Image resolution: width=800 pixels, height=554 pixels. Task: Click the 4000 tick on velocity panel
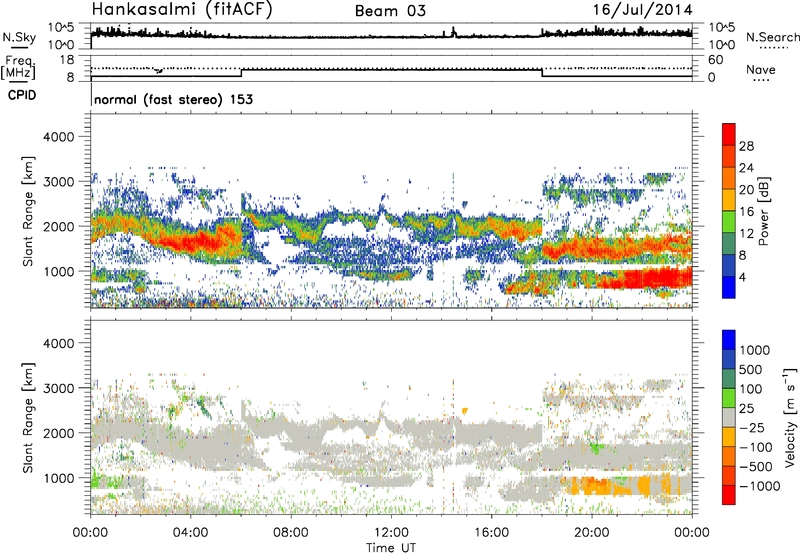pyautogui.click(x=59, y=343)
